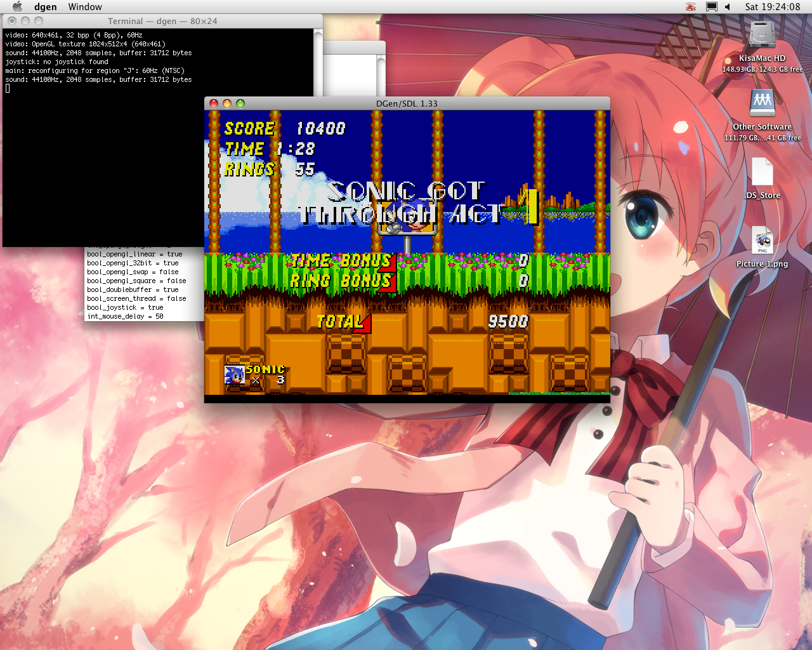Close the DGen/SDL 1.33 window
The width and height of the screenshot is (812, 650).
[214, 103]
